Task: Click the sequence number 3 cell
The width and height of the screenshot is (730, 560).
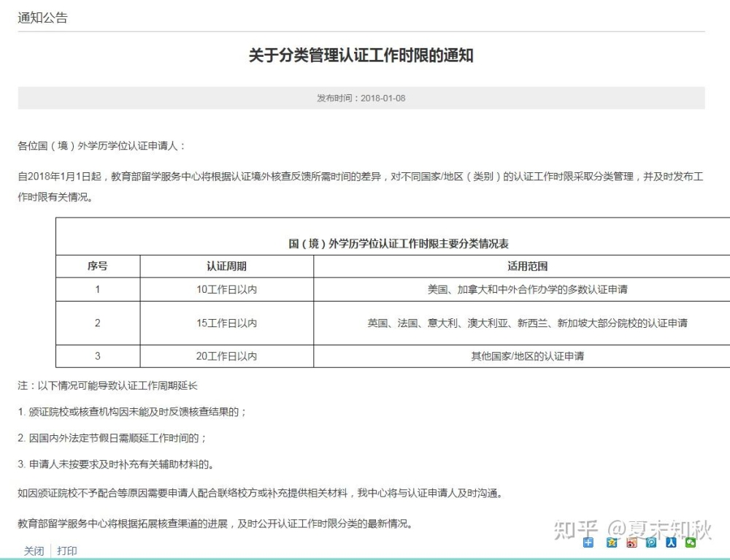Action: (97, 356)
